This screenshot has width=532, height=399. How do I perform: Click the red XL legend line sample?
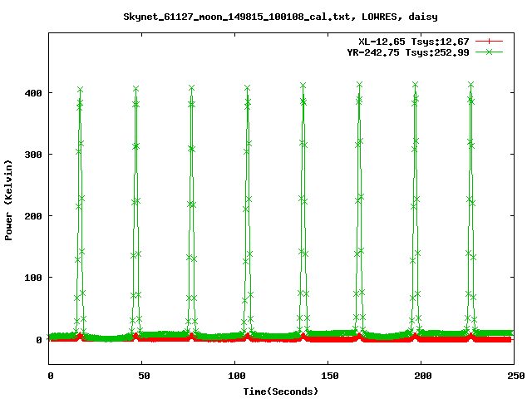point(490,41)
